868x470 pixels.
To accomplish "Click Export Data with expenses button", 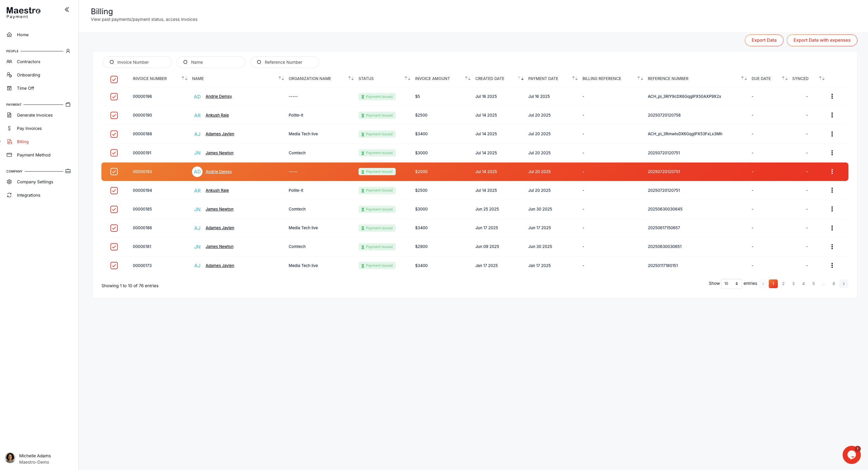I will click(822, 40).
